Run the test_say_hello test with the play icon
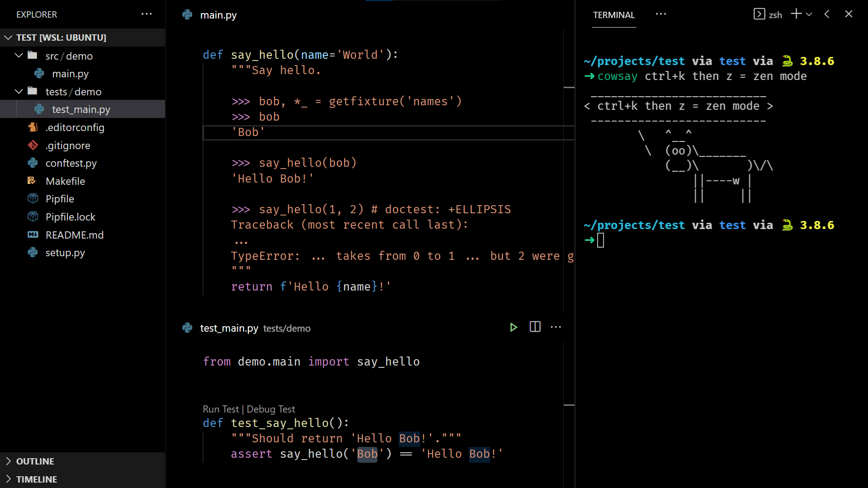The image size is (868, 488). point(514,327)
